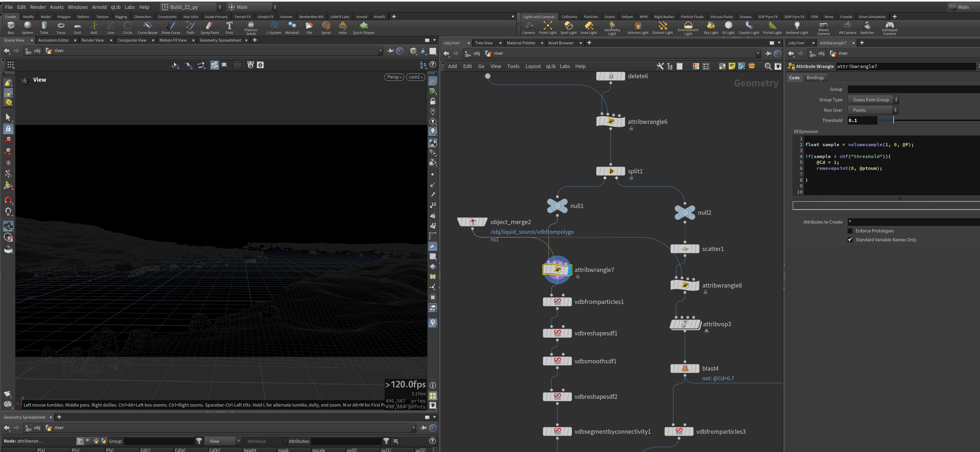
Task: Select the Torus shelf tool
Action: (x=61, y=28)
